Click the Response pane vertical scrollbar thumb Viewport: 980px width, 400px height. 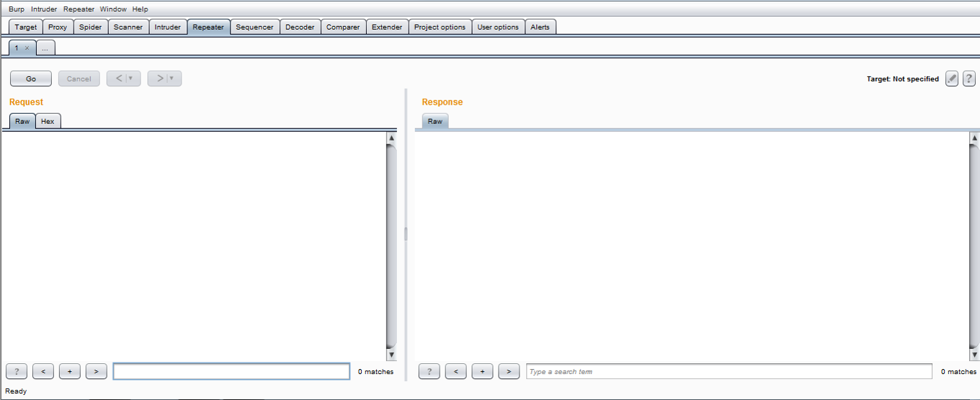pos(975,246)
